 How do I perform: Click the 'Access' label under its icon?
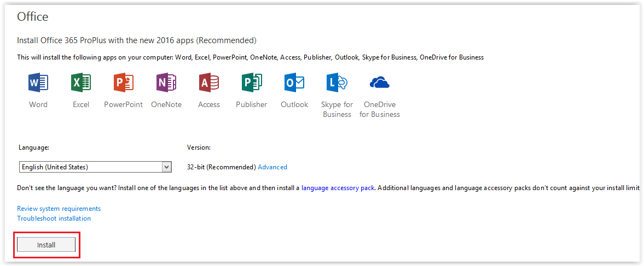pos(209,104)
